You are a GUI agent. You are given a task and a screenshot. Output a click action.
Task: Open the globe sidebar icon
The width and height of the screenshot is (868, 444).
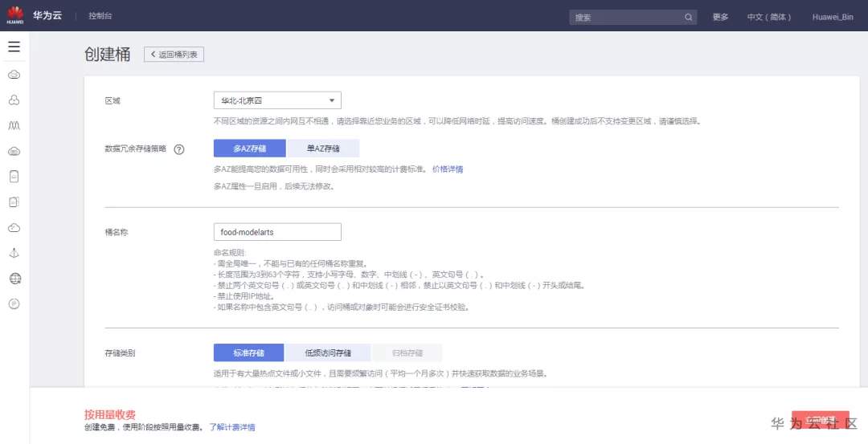[15, 278]
